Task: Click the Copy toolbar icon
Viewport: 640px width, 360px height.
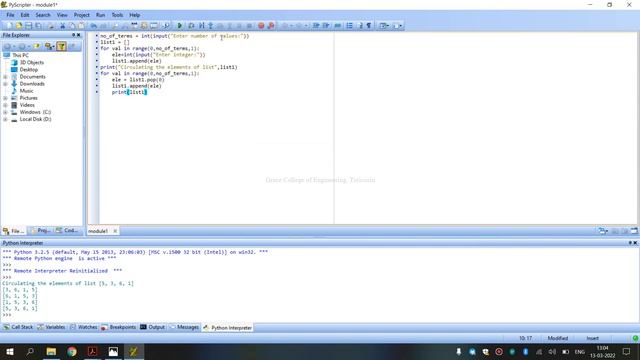Action: point(72,26)
